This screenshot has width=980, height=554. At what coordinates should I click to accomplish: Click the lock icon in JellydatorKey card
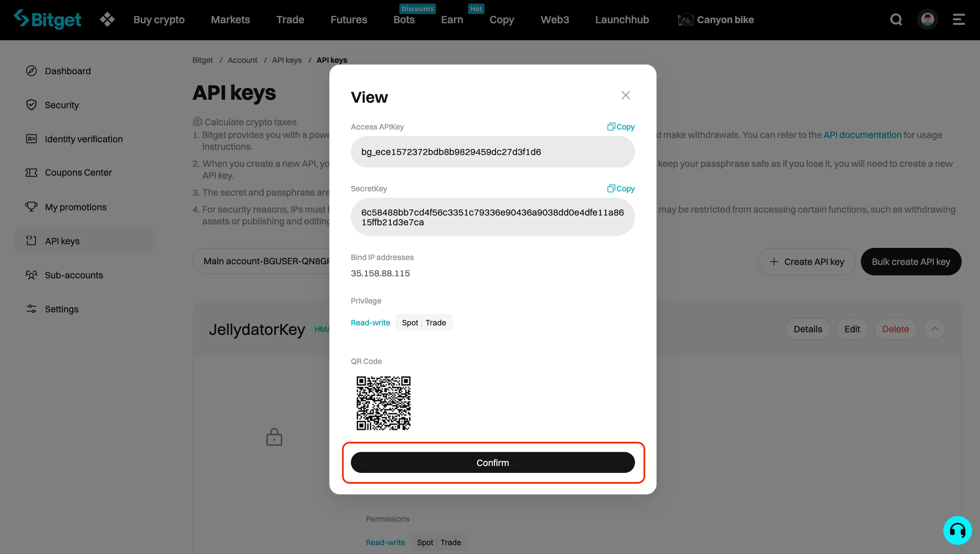coord(274,437)
